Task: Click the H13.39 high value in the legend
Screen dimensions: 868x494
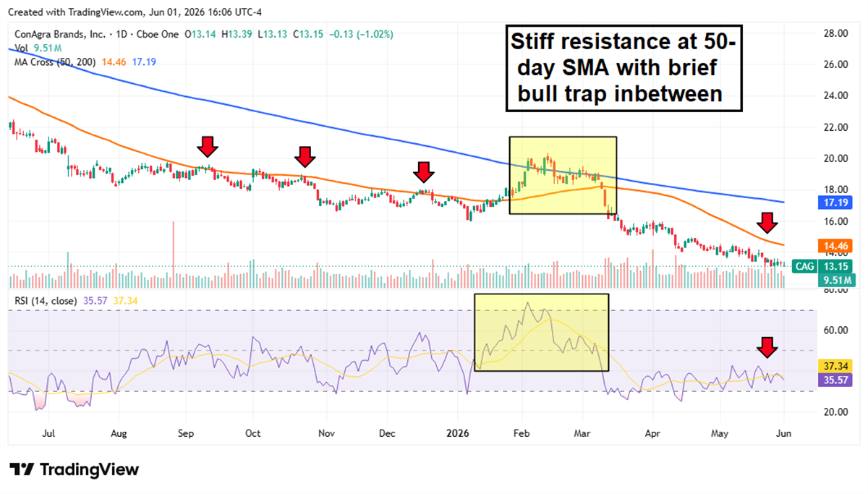Action: click(239, 33)
